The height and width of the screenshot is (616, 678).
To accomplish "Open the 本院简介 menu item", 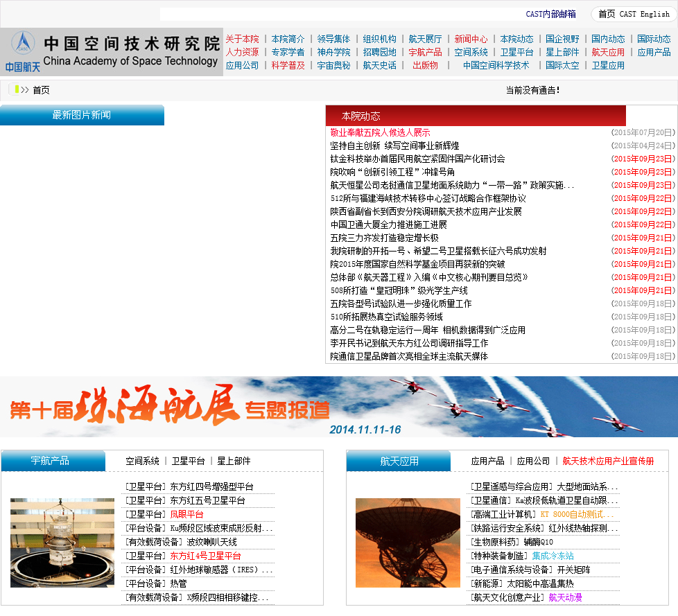I will [288, 39].
